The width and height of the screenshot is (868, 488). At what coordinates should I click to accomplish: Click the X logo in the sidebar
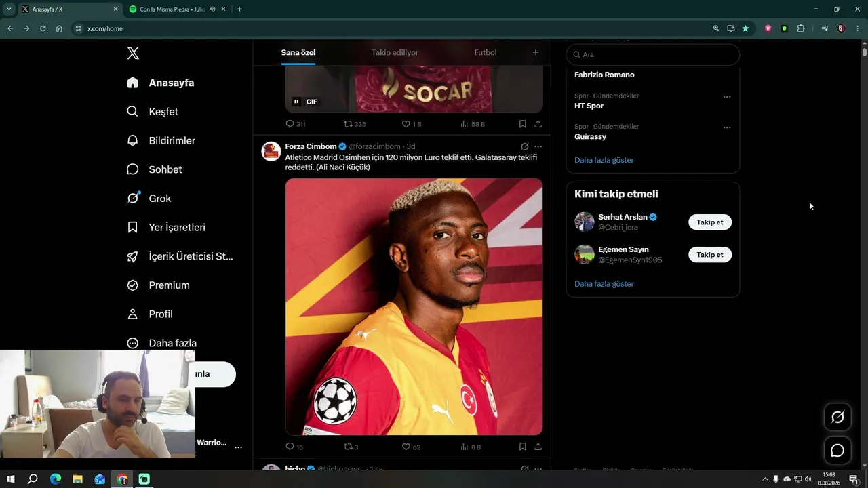[x=133, y=54]
